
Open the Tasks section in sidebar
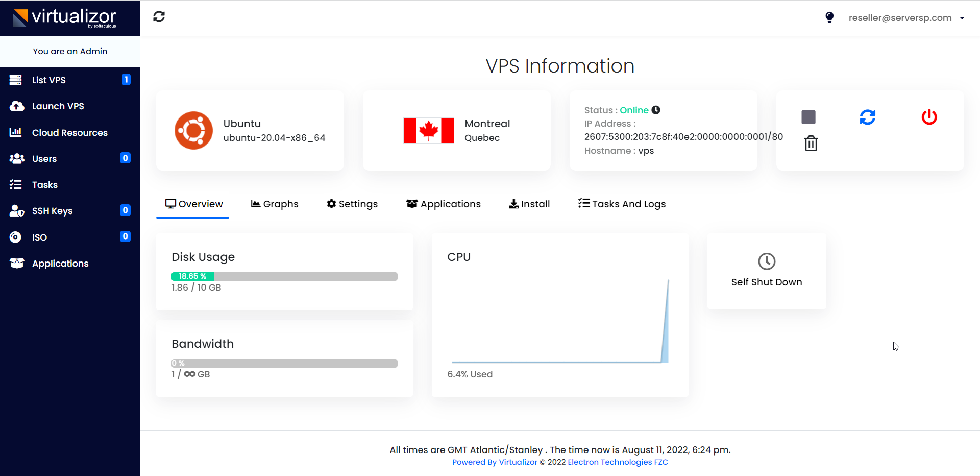70,185
